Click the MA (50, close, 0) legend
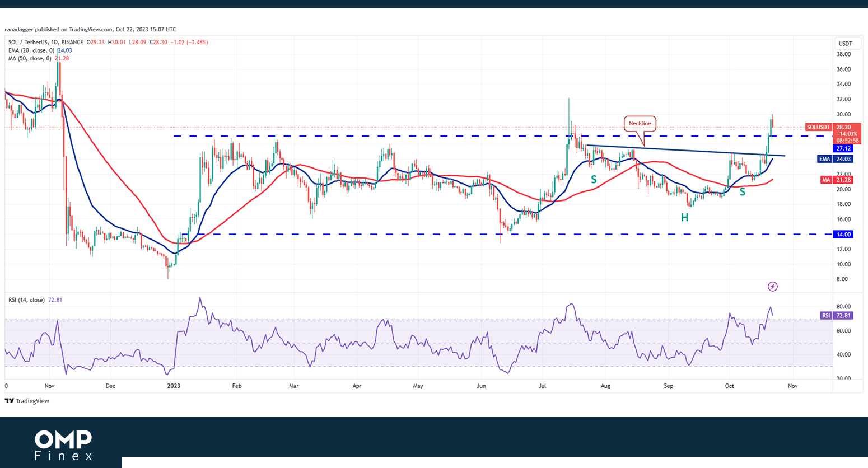This screenshot has width=868, height=468. point(30,58)
